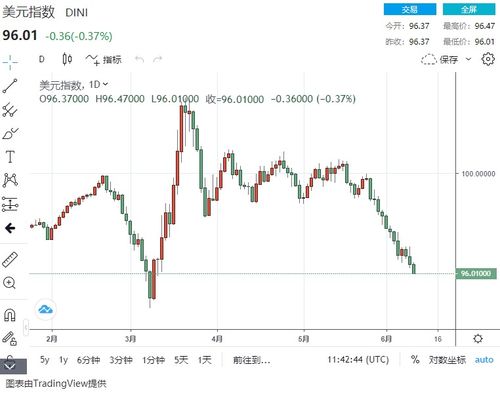Click the 96.01 current price value
The width and height of the screenshot is (500, 396).
point(20,35)
